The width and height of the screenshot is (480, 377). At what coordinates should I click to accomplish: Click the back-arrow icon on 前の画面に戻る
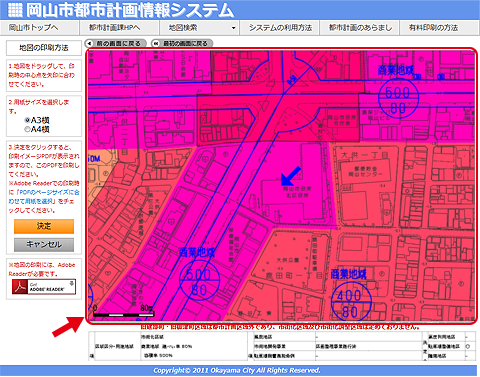pyautogui.click(x=90, y=43)
